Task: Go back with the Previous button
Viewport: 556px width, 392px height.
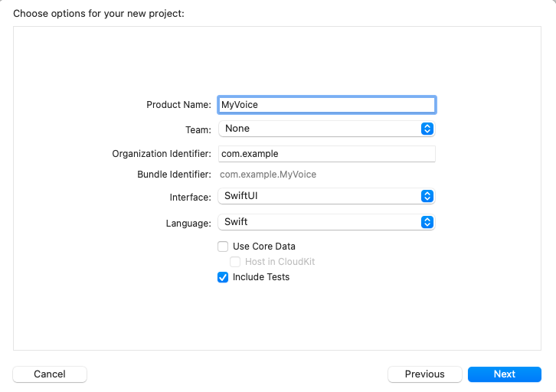Action: [424, 374]
